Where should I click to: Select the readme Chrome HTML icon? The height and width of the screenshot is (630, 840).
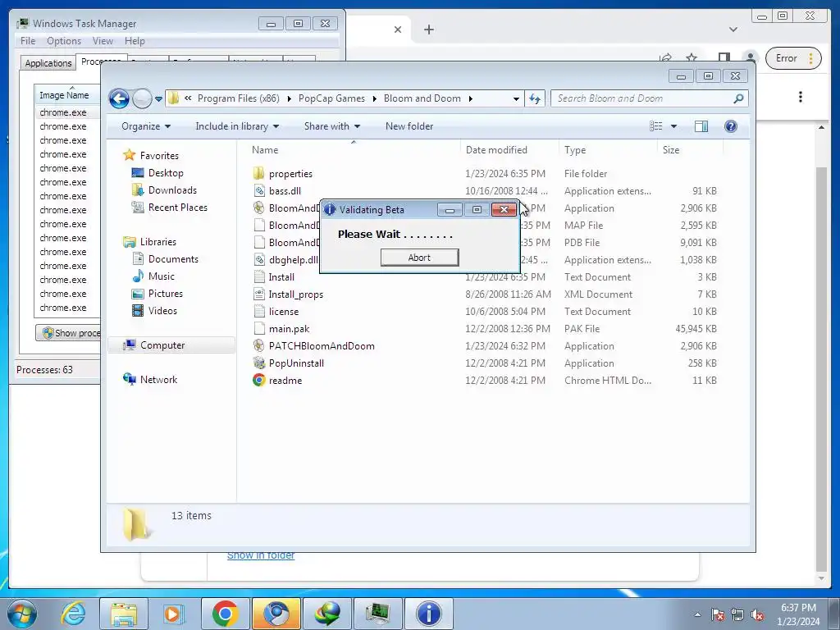click(x=258, y=381)
